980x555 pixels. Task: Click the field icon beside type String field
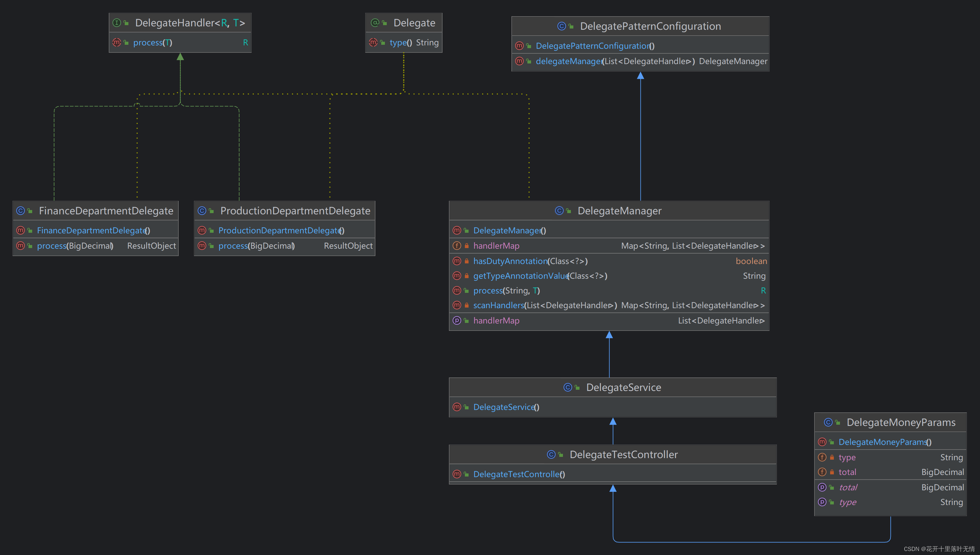coord(822,457)
